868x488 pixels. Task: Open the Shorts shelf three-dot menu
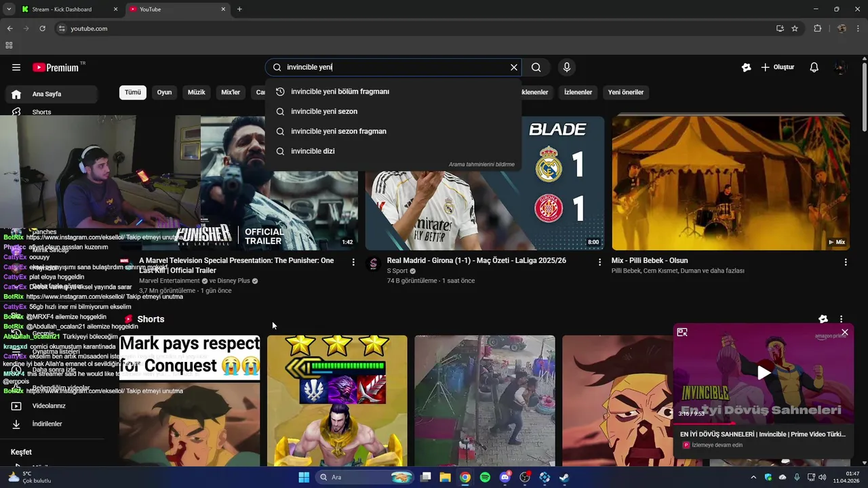pos(842,319)
